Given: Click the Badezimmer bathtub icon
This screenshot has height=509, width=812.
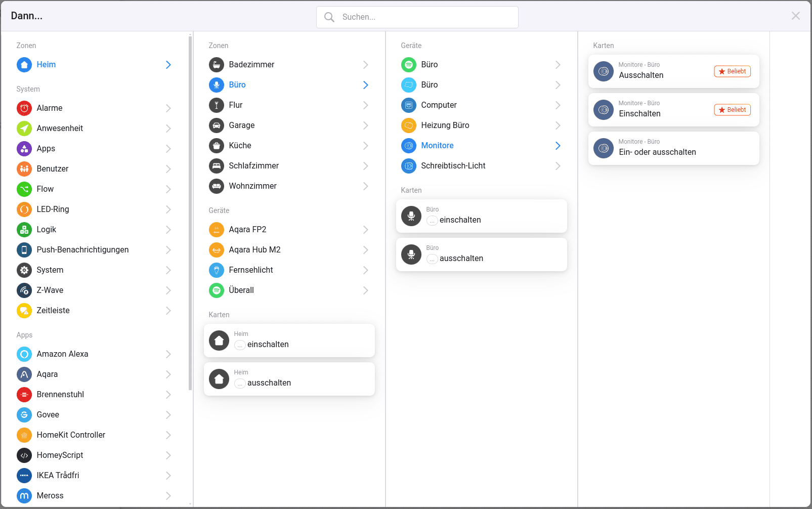Looking at the screenshot, I should [x=217, y=65].
